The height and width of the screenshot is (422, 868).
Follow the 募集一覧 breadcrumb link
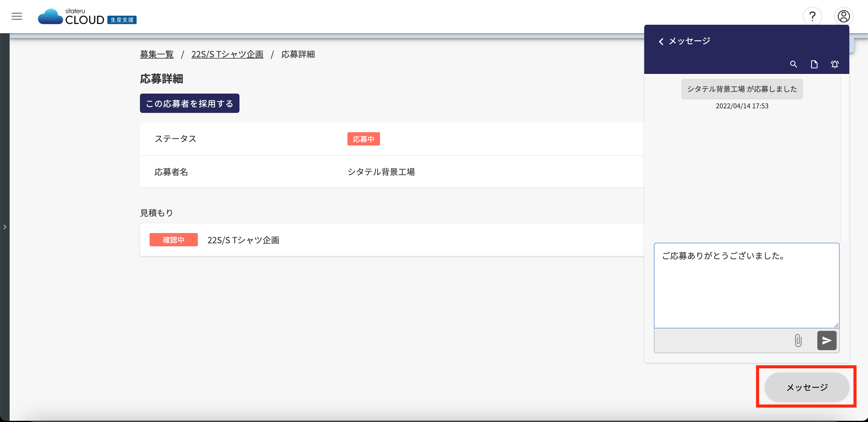click(x=157, y=54)
